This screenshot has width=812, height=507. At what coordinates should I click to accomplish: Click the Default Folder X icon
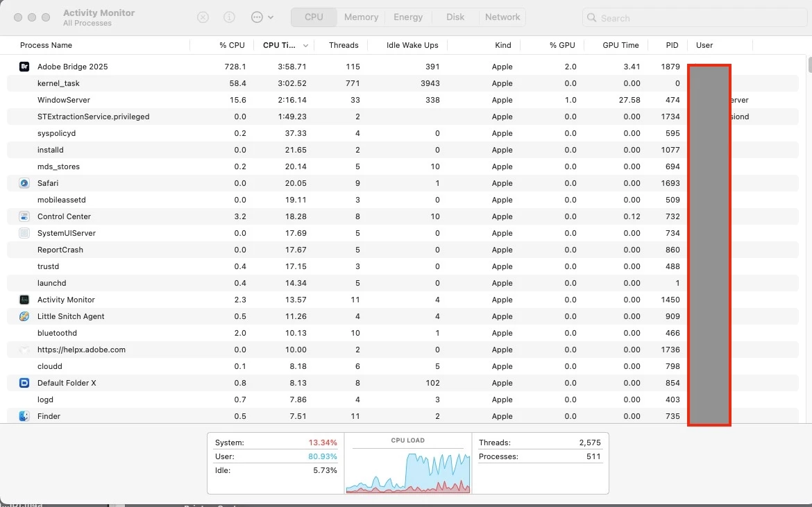[24, 383]
